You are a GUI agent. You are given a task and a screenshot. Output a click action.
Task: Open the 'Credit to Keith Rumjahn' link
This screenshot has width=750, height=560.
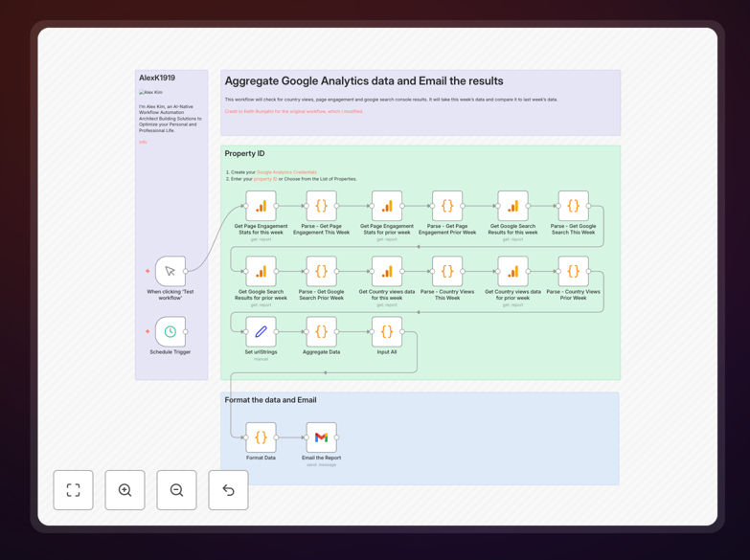294,111
